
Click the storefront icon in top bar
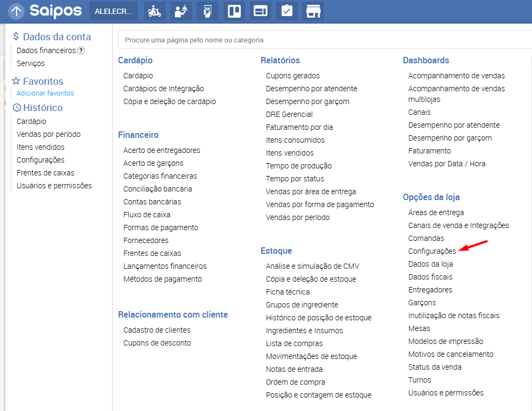pyautogui.click(x=313, y=11)
